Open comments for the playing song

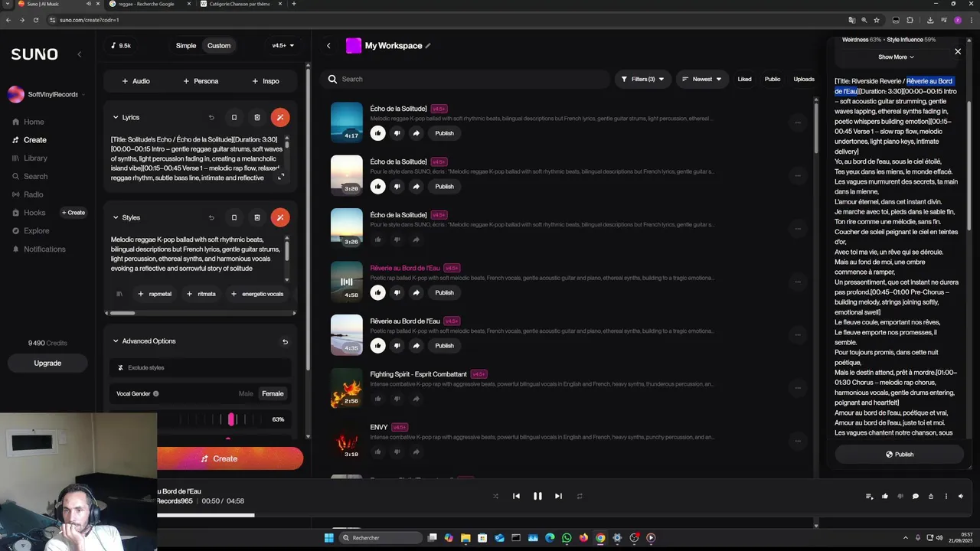[x=915, y=496]
